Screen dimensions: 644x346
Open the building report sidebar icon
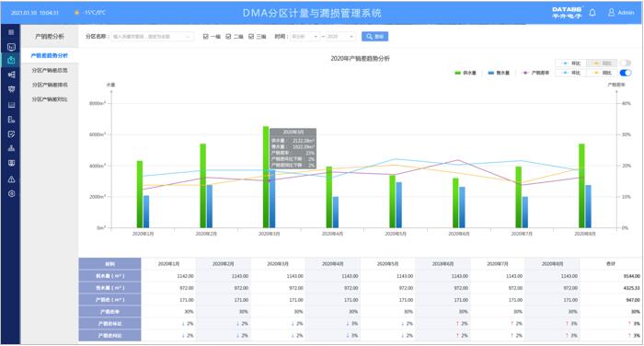click(x=11, y=120)
